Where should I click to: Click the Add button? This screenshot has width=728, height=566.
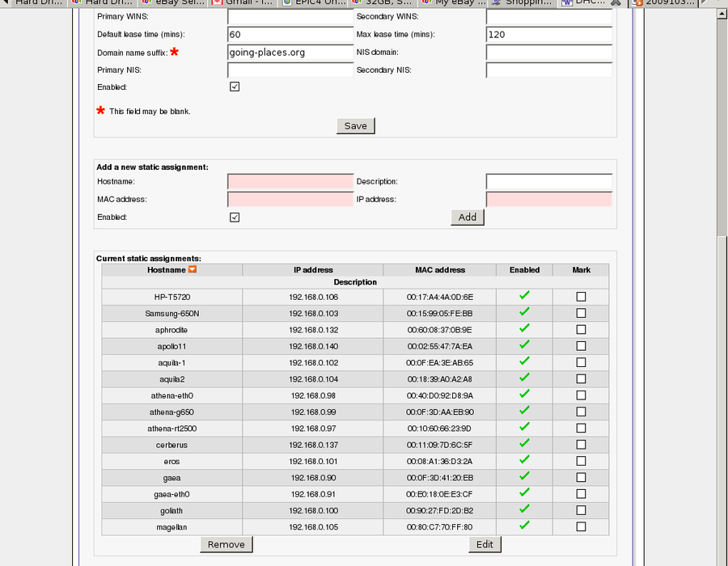[x=468, y=218]
